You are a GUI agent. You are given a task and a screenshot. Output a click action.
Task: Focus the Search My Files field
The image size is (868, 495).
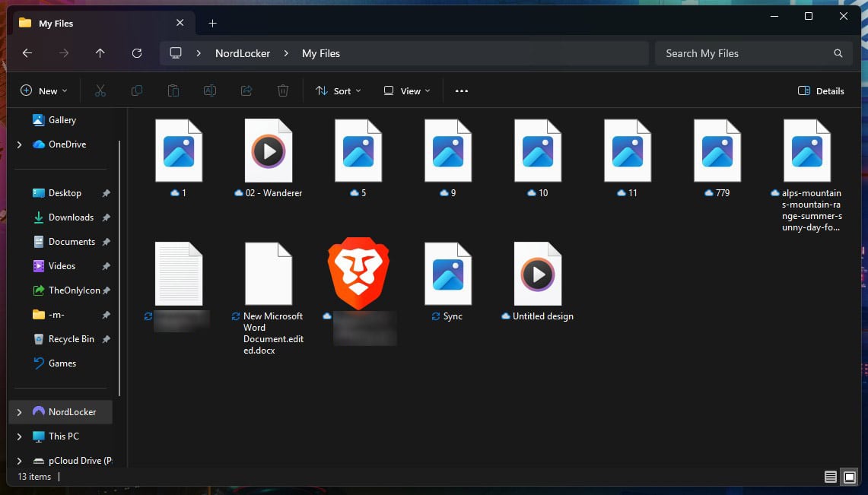click(753, 53)
